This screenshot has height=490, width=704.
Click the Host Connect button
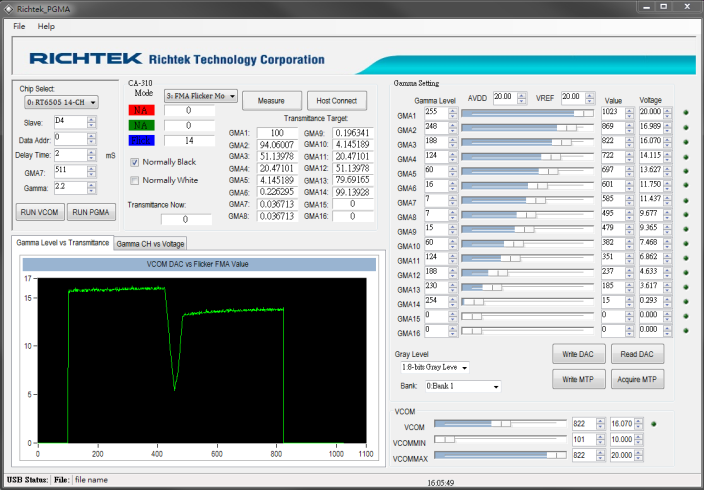click(337, 101)
